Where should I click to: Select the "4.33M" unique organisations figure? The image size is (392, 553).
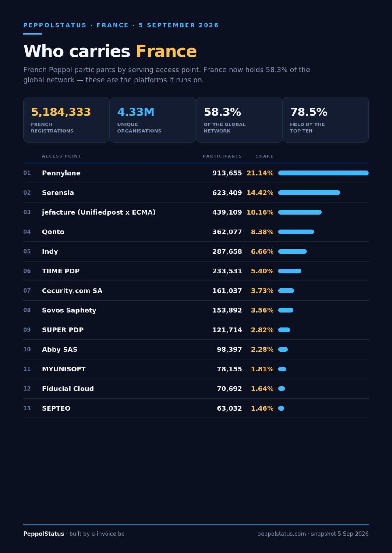[136, 112]
